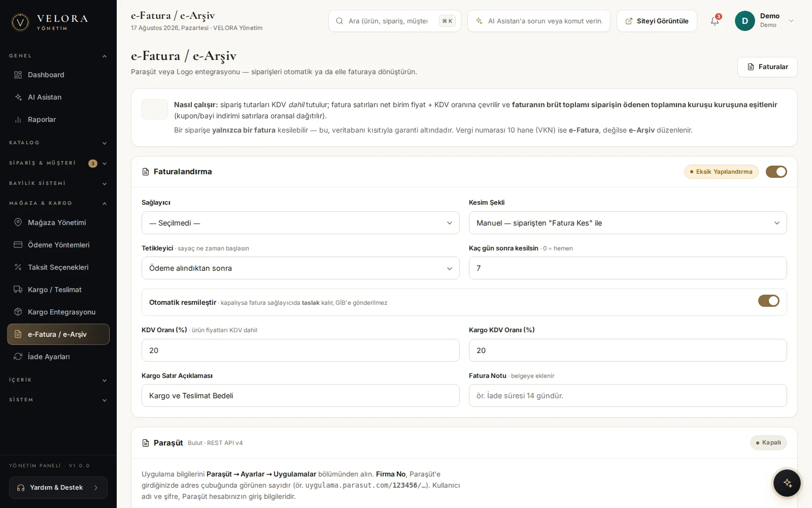Open AI Asistan from sidebar
The image size is (812, 508).
point(58,98)
